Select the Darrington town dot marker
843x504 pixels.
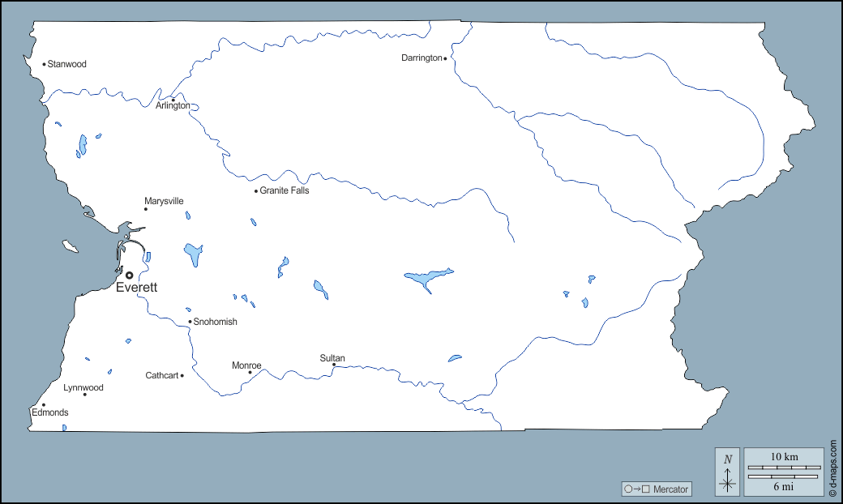pos(445,58)
